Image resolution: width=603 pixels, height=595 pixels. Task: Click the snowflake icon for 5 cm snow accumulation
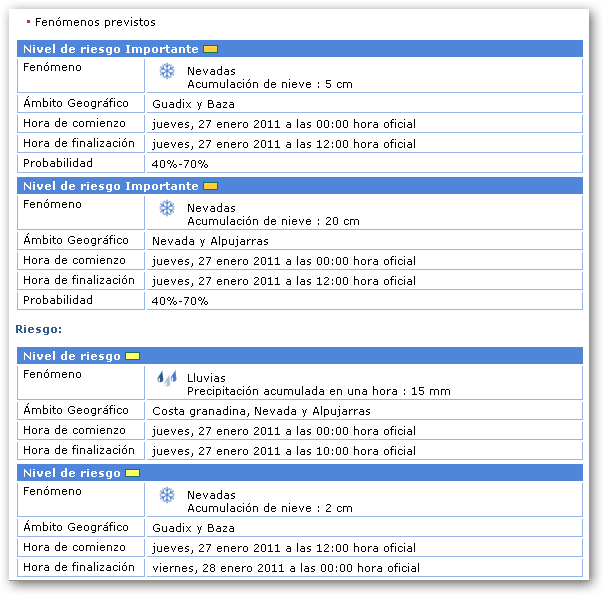(167, 71)
